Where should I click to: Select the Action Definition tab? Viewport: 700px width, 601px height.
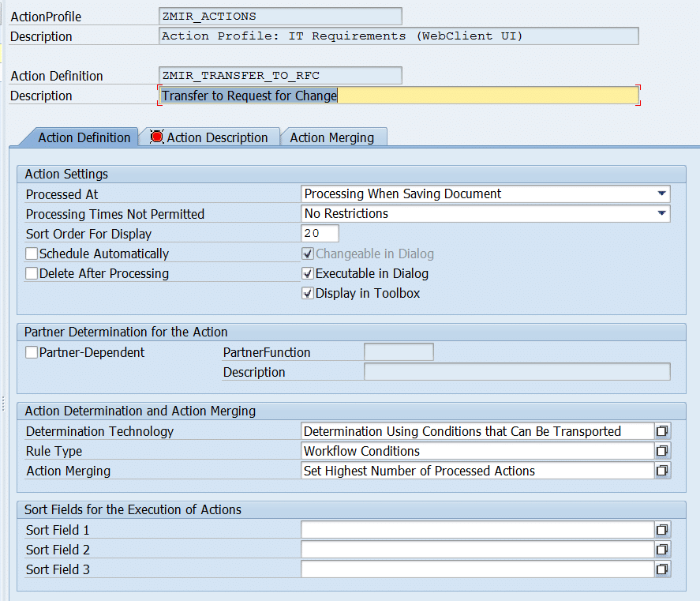click(84, 137)
